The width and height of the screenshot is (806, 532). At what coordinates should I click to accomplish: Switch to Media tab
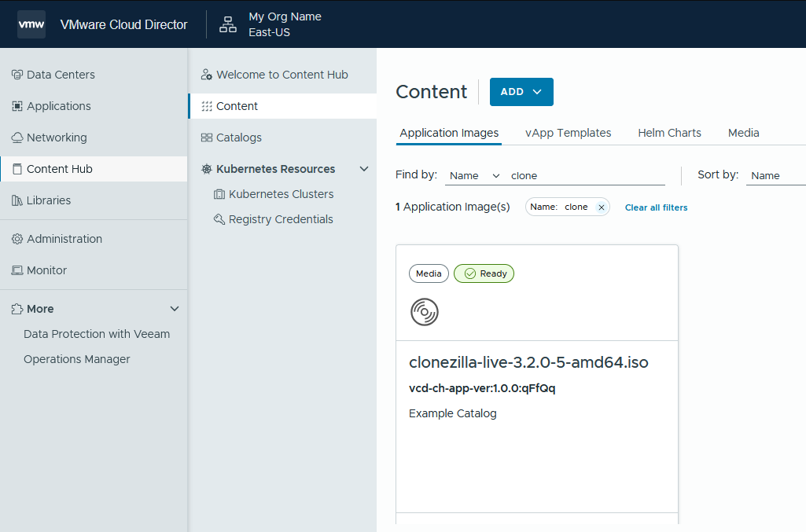(743, 133)
